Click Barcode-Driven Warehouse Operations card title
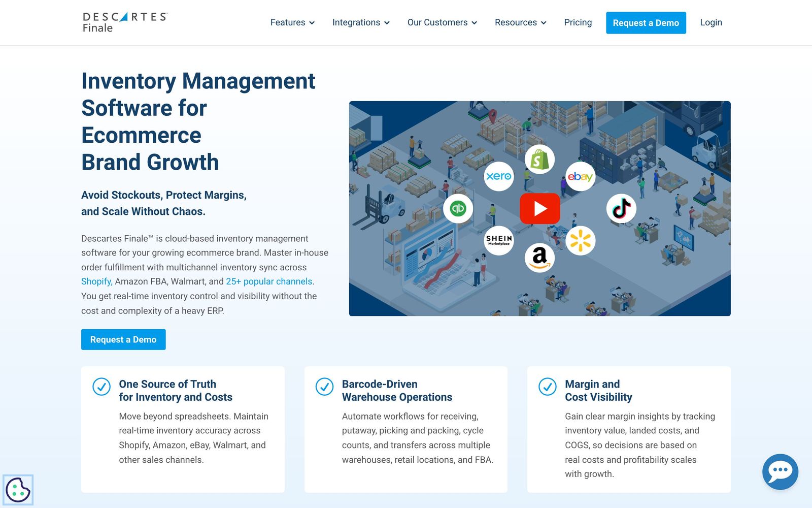The height and width of the screenshot is (508, 812). 397,391
